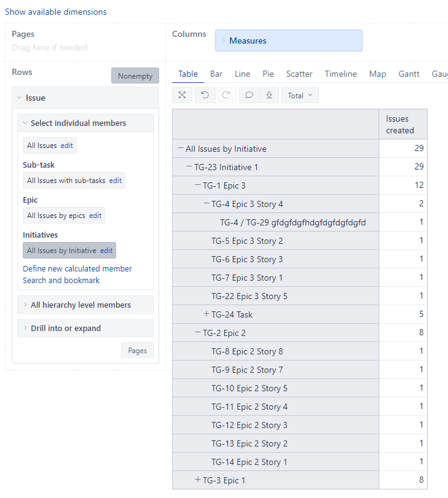Open the Total dropdown
Screen dimensions: 448x498
point(300,95)
